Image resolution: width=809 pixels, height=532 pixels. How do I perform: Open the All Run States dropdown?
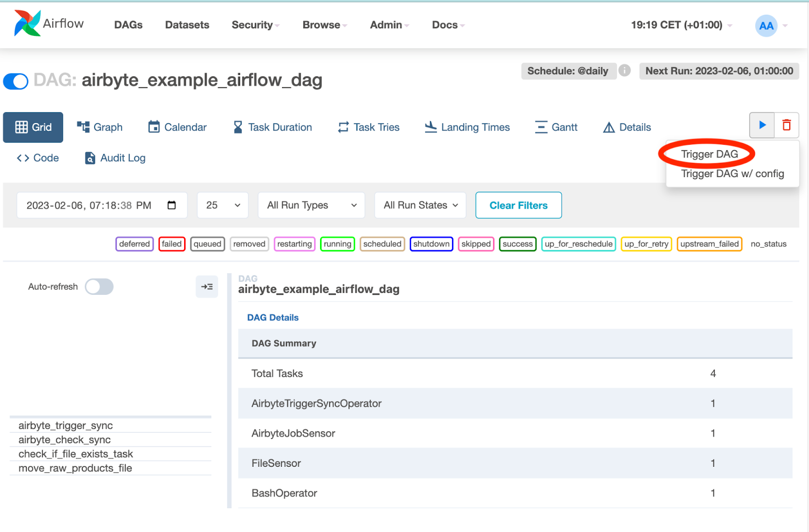pyautogui.click(x=420, y=205)
